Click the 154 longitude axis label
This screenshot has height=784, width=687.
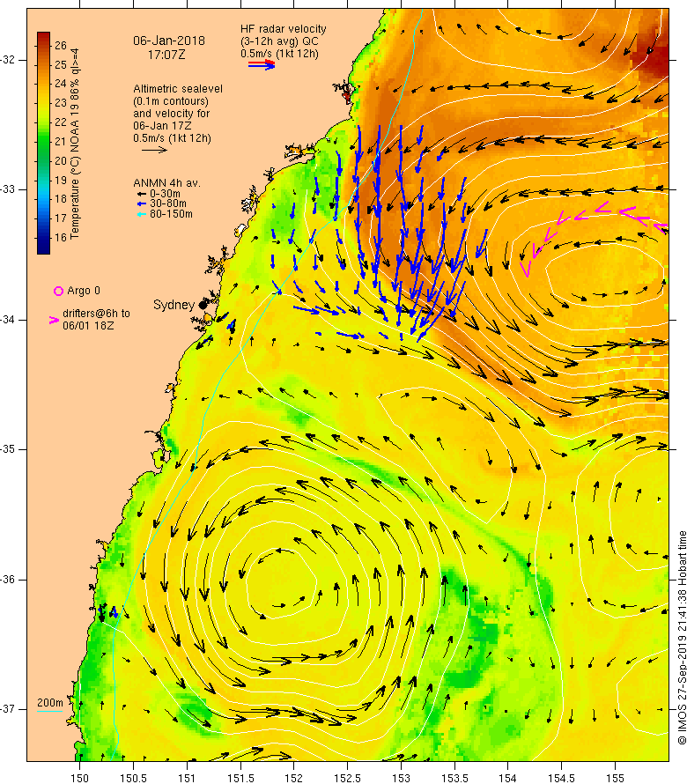[x=508, y=778]
